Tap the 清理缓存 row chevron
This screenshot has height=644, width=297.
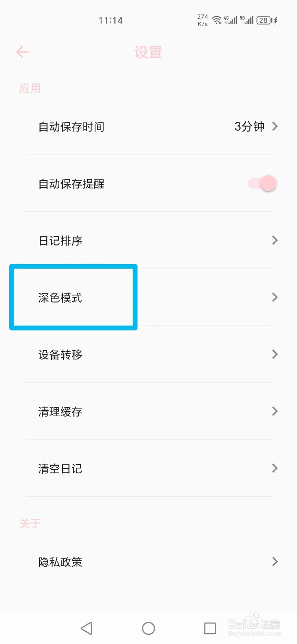pos(275,411)
